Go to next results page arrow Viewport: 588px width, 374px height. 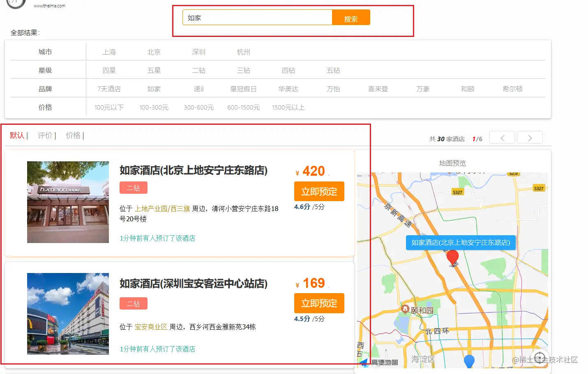[530, 138]
